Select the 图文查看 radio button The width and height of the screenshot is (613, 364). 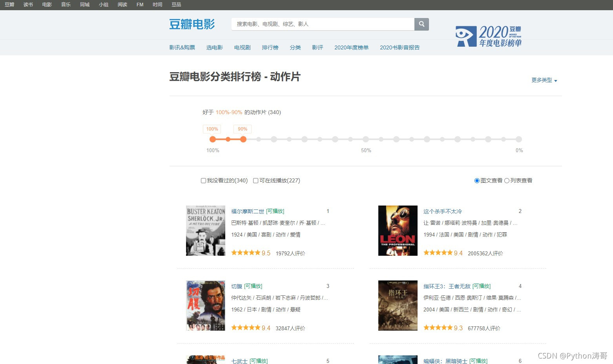pos(477,180)
